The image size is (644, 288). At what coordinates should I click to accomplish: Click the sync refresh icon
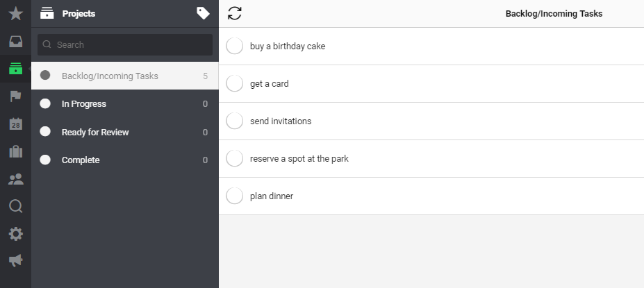235,13
